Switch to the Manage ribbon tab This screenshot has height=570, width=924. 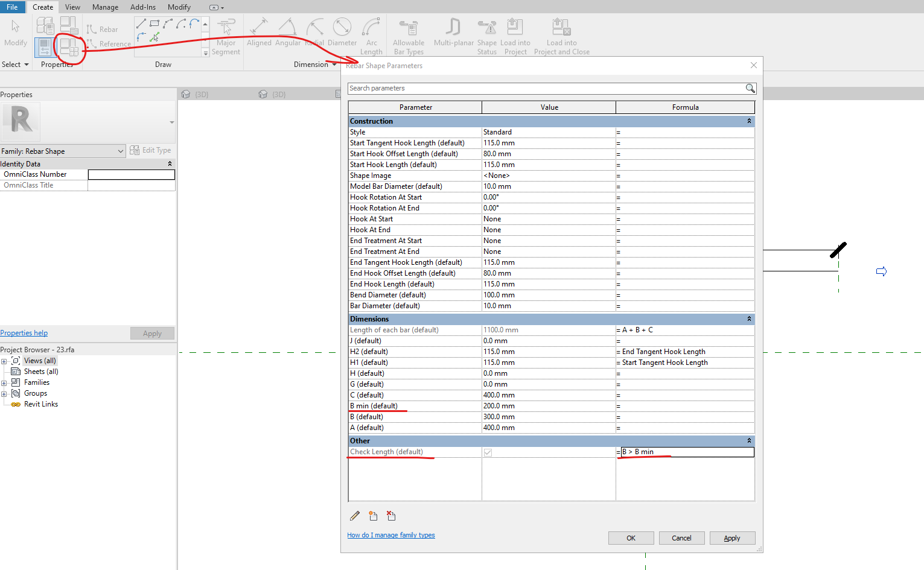pyautogui.click(x=105, y=7)
